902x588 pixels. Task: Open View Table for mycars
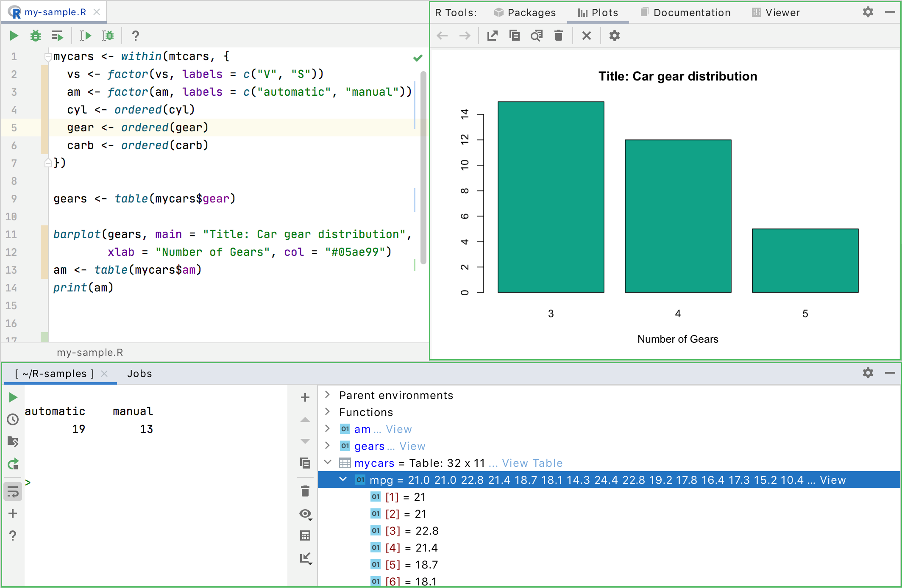pos(532,463)
